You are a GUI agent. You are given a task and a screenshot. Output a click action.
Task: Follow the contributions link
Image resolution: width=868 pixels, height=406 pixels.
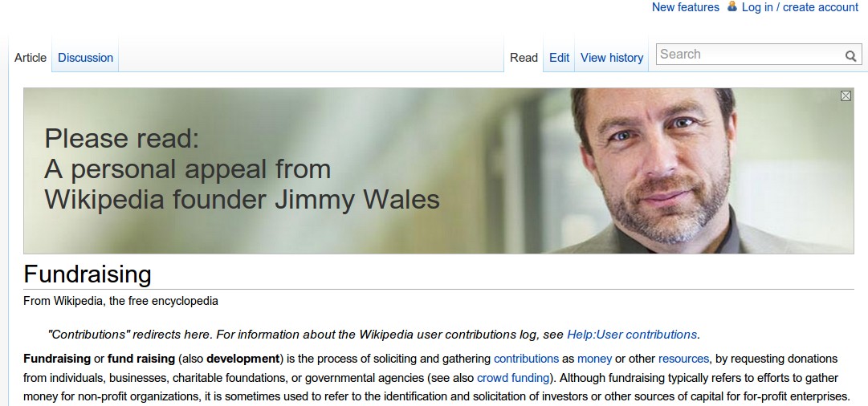pyautogui.click(x=526, y=359)
